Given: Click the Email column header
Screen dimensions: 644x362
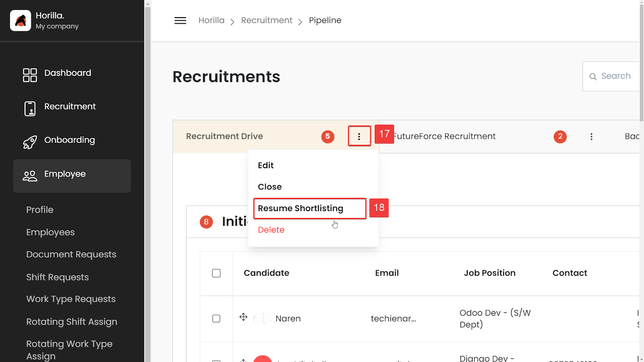Looking at the screenshot, I should pos(387,273).
